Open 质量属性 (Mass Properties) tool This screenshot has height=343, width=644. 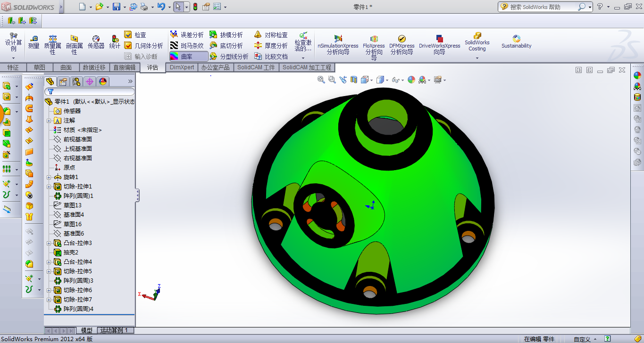[x=53, y=45]
